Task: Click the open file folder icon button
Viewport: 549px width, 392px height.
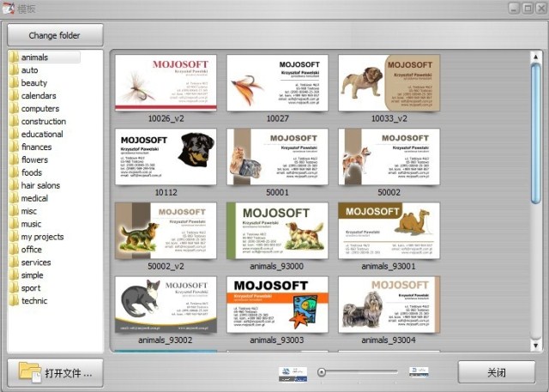Action: pyautogui.click(x=55, y=373)
